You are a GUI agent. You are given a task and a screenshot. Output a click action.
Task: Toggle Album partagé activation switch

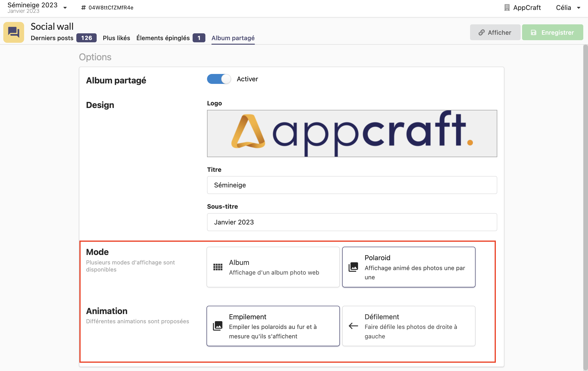click(x=219, y=79)
